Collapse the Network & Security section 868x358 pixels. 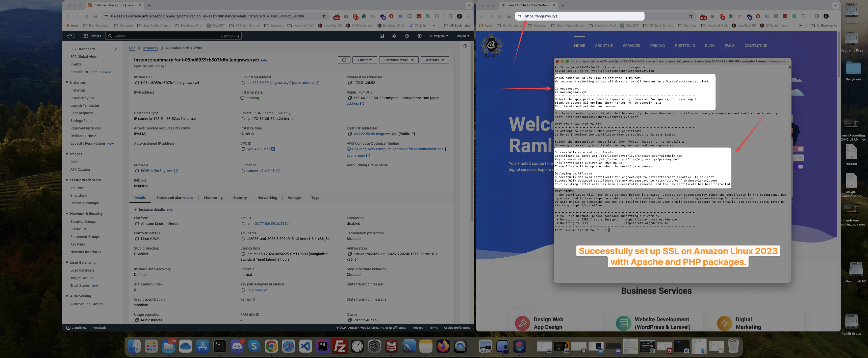point(67,214)
